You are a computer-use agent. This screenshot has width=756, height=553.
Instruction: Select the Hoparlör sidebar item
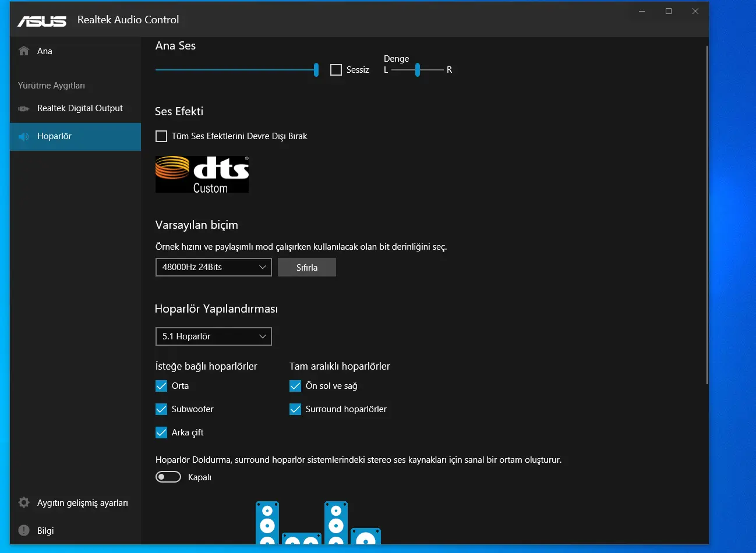75,137
